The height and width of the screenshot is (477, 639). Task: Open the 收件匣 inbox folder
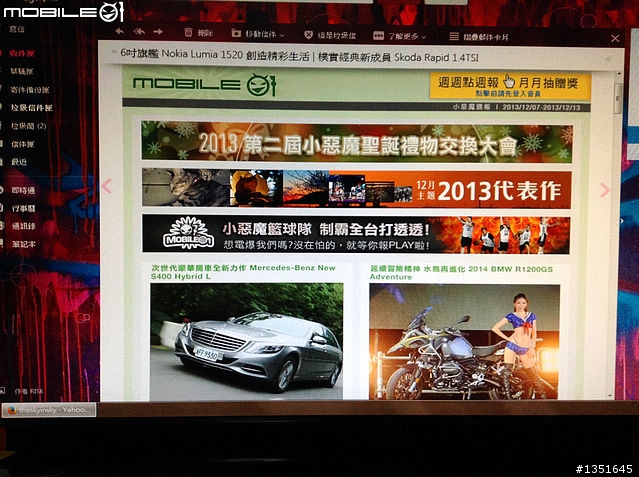coord(22,53)
